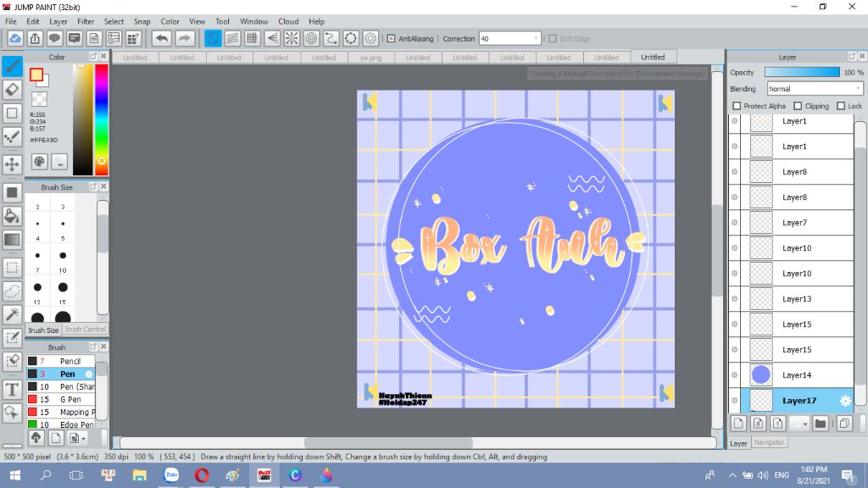Check Protect Alpha option
This screenshot has width=868, height=488.
737,106
